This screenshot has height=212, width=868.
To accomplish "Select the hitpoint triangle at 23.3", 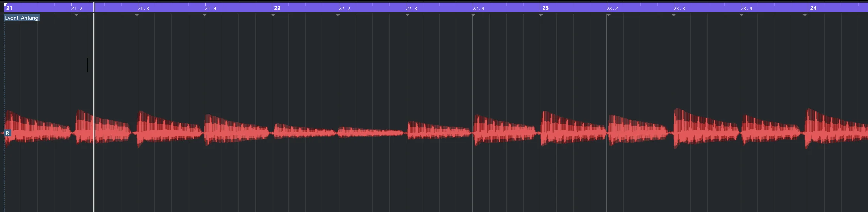I will click(x=674, y=15).
